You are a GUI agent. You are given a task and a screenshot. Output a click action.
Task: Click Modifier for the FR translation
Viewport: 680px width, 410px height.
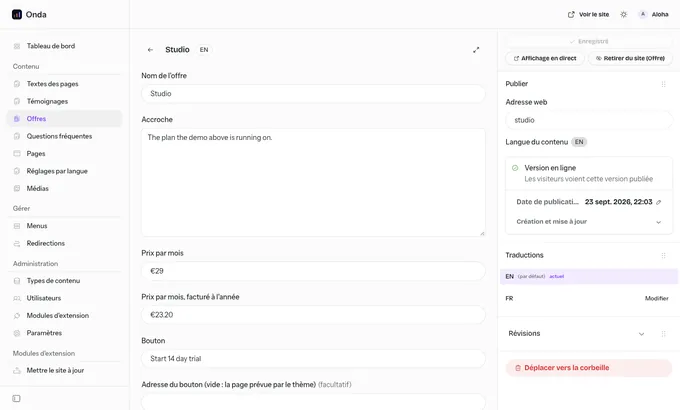[x=656, y=298]
